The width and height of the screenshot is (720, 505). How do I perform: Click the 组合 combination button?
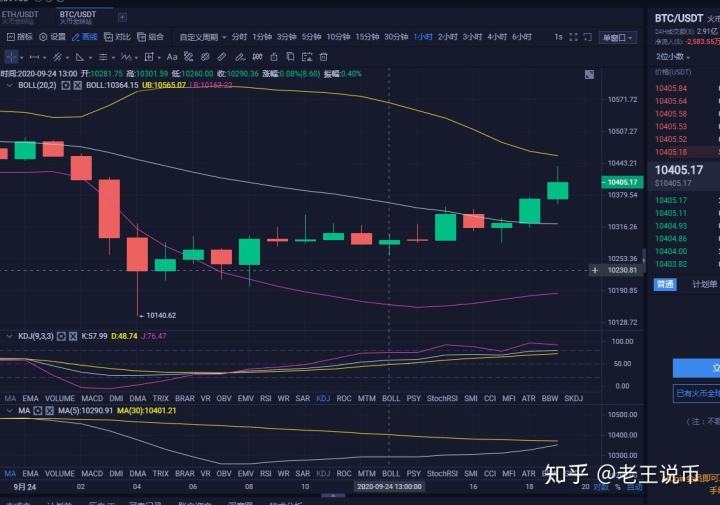click(x=150, y=37)
